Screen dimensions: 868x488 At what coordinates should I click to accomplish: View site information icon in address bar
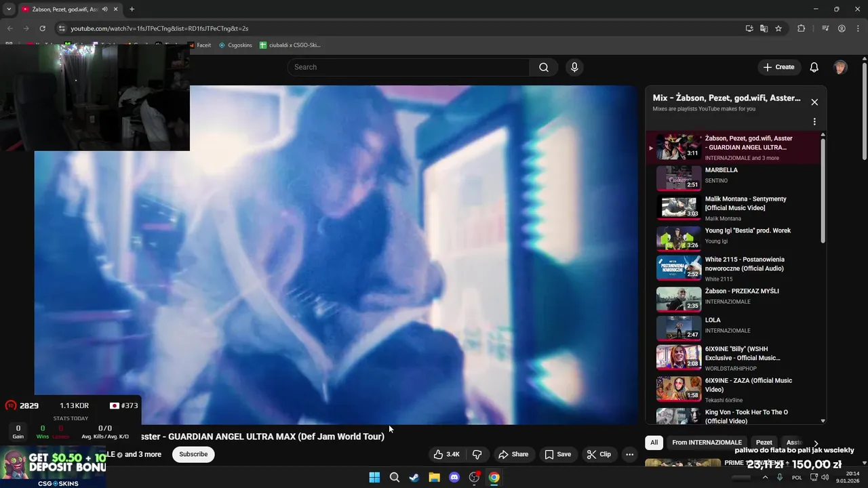point(62,28)
